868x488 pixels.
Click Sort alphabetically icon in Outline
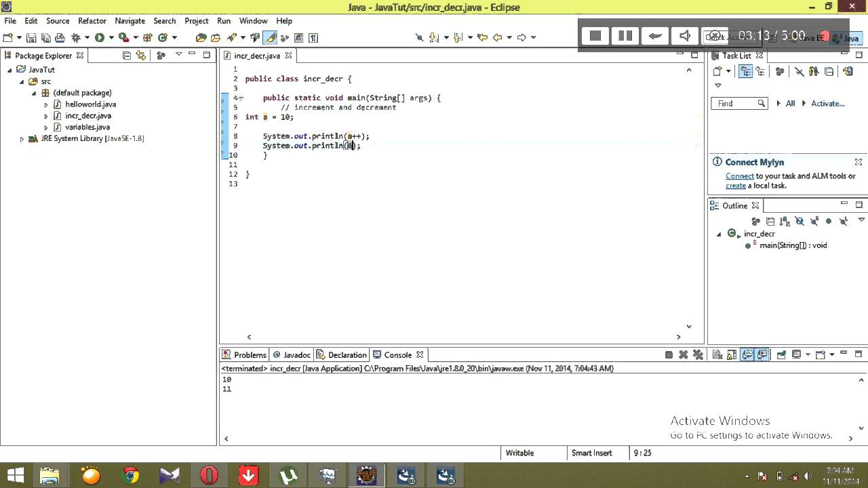[x=785, y=222]
